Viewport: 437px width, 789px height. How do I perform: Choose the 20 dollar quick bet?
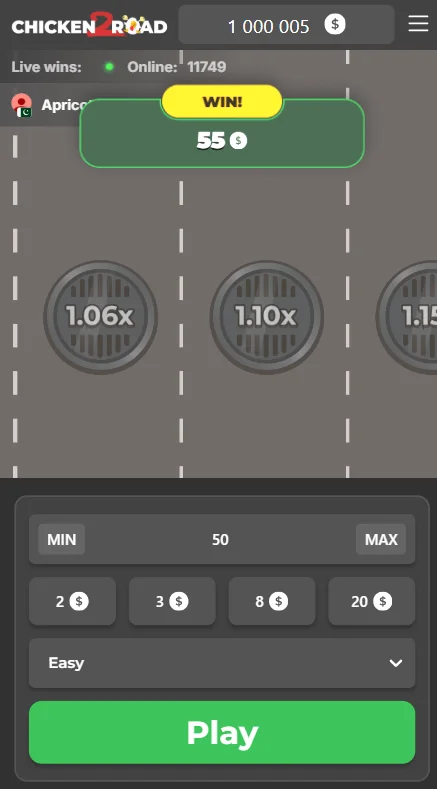coord(372,601)
